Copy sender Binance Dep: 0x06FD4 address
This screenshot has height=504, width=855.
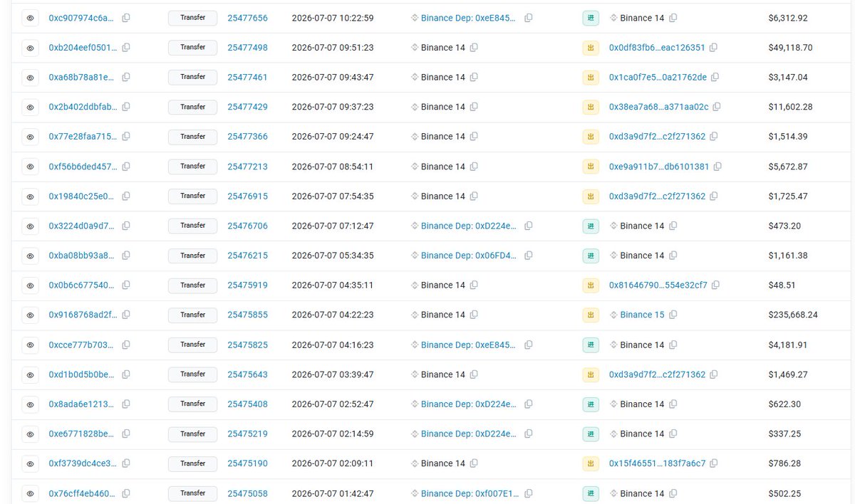pos(529,256)
